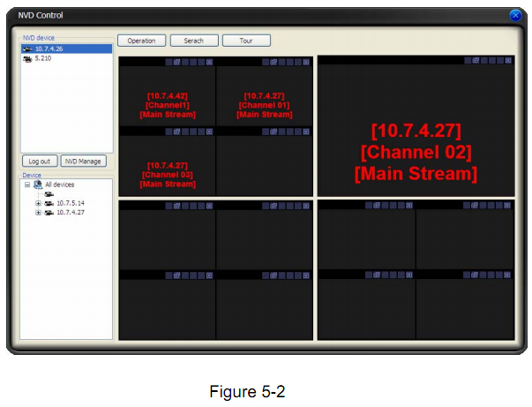Click the unnamed device icon under All devices
The width and height of the screenshot is (532, 407).
pyautogui.click(x=49, y=194)
